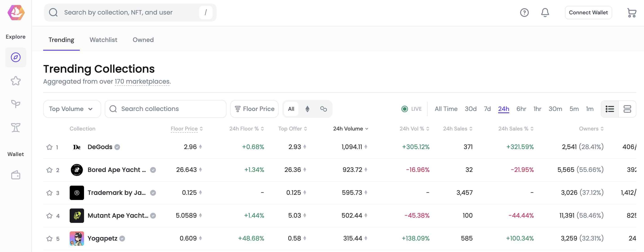This screenshot has height=252, width=644.
Task: Switch to the Watchlist tab
Action: point(103,40)
